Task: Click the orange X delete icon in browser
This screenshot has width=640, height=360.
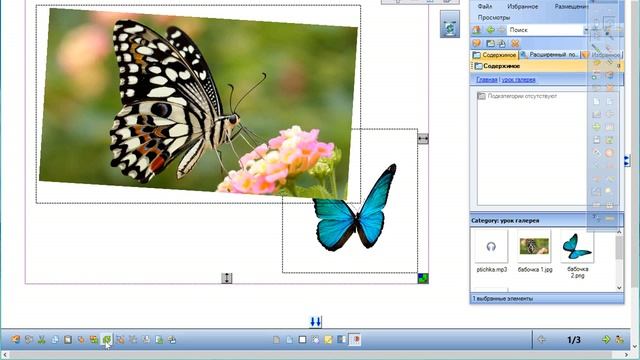Action: click(515, 43)
